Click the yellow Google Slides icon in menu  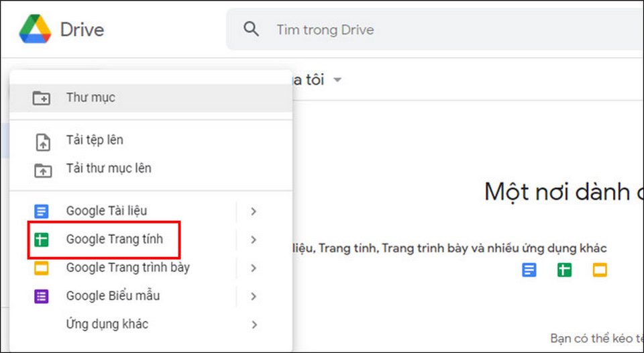[x=42, y=268]
